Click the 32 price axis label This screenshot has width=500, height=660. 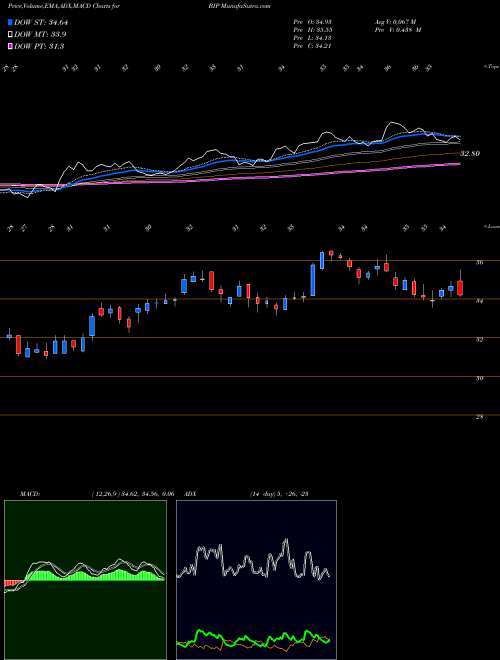pos(480,339)
